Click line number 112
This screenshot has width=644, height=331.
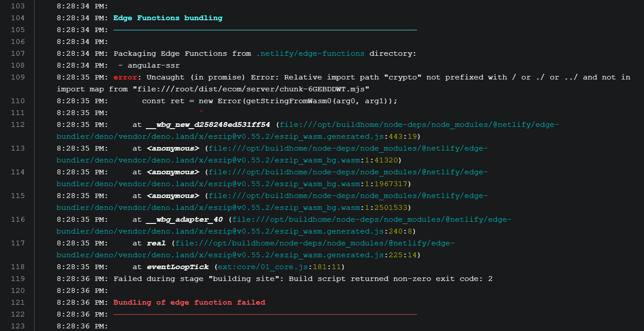(18, 125)
